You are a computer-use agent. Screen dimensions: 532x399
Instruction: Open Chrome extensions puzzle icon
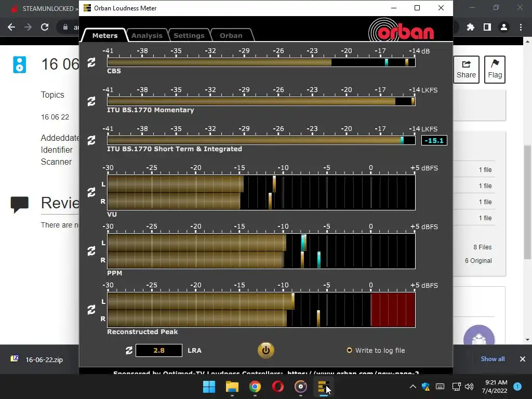tap(471, 27)
